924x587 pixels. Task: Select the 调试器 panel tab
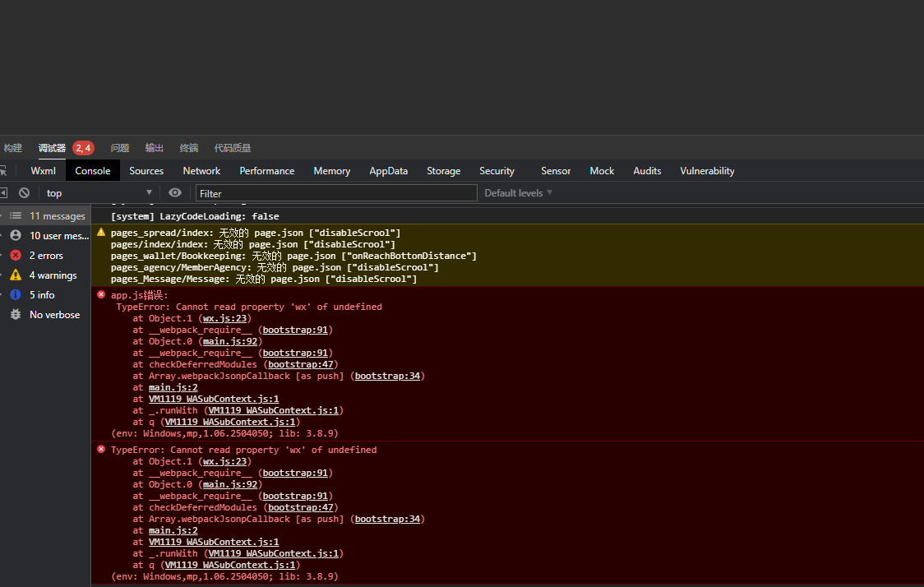pyautogui.click(x=52, y=148)
